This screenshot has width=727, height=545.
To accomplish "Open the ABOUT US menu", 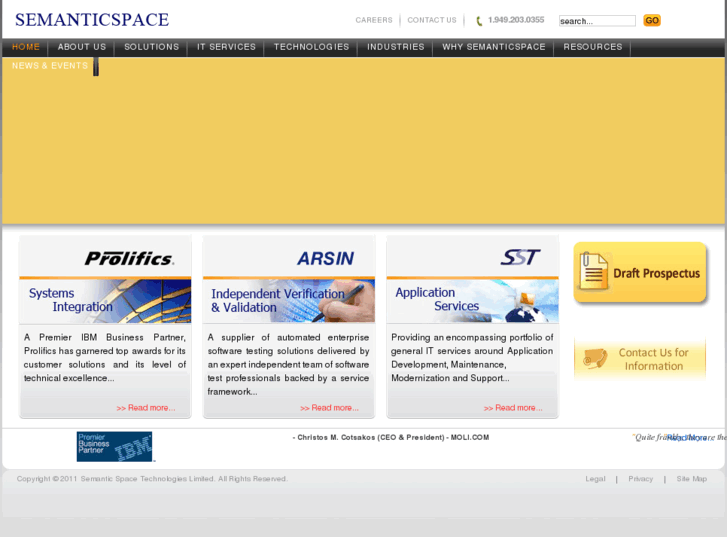I will 82,47.
